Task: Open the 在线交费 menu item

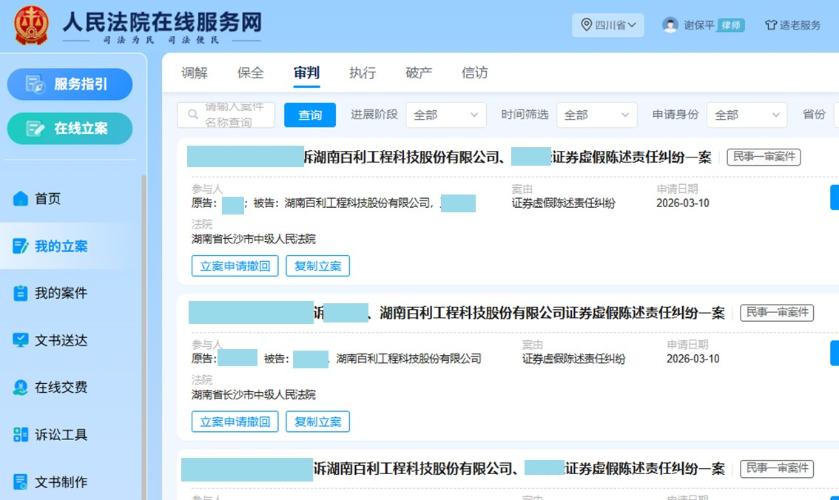Action: [x=70, y=387]
